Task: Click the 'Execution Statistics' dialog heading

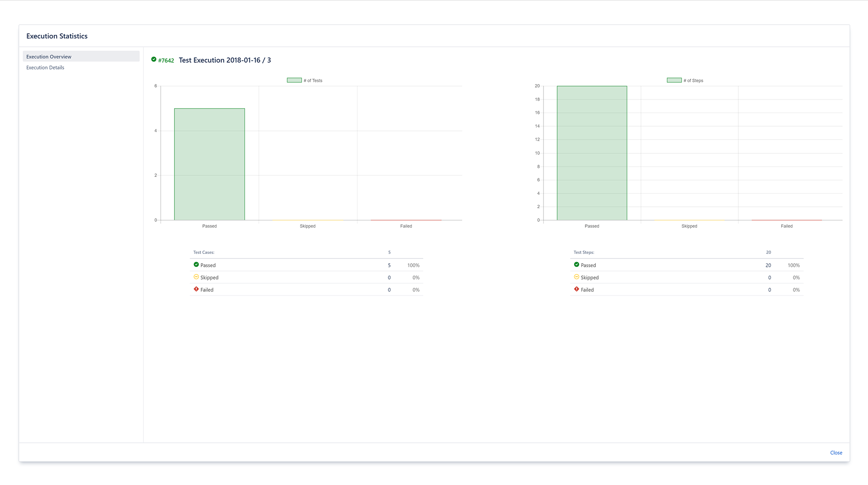Action: point(57,36)
